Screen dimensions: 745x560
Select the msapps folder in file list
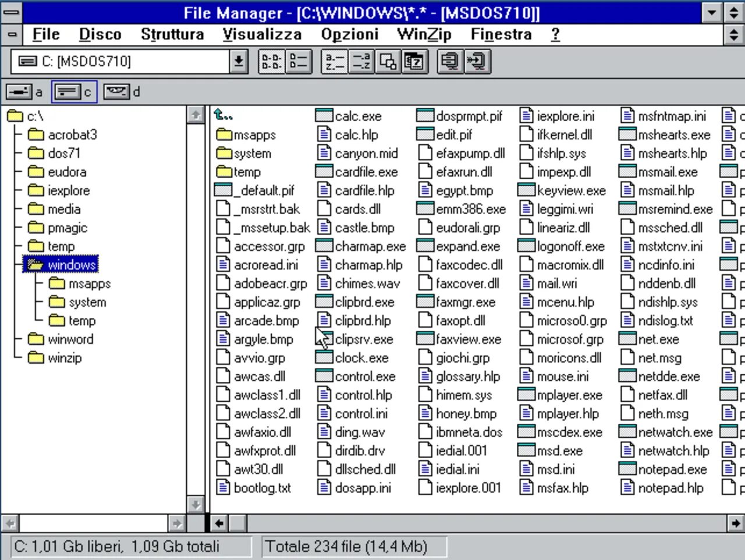click(246, 135)
